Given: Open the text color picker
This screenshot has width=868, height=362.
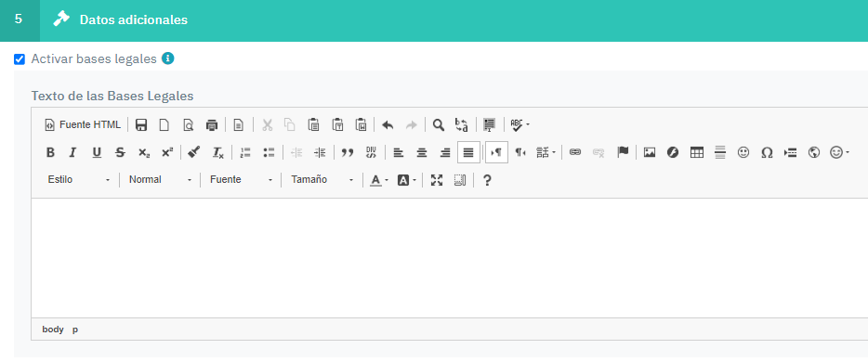Looking at the screenshot, I should pyautogui.click(x=379, y=180).
